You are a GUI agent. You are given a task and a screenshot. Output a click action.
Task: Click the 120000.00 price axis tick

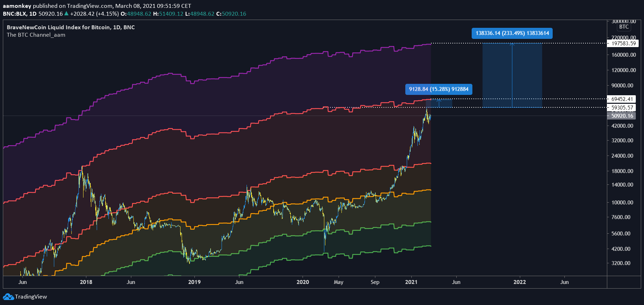click(624, 70)
